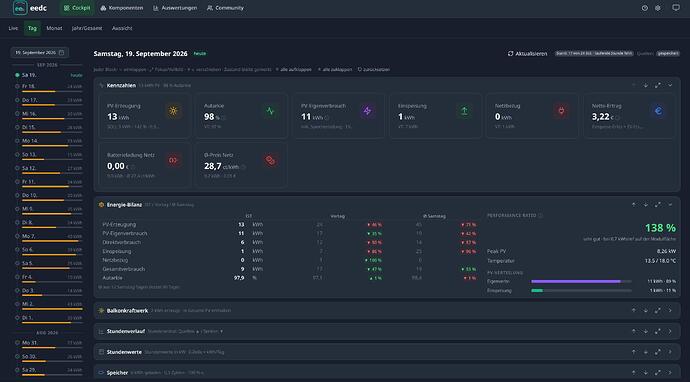
Task: Collapse the Kennzahlen block chevron
Action: click(x=670, y=85)
